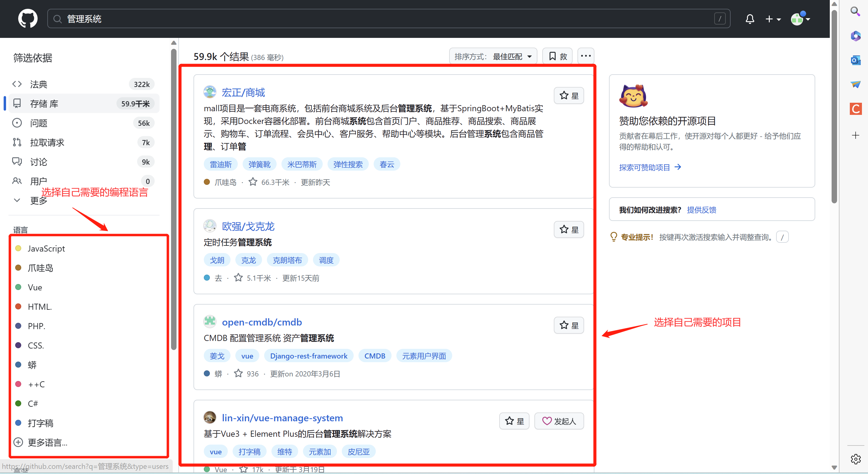Click the add plus icon in browser sidebar
Image resolution: width=868 pixels, height=474 pixels.
[x=855, y=135]
